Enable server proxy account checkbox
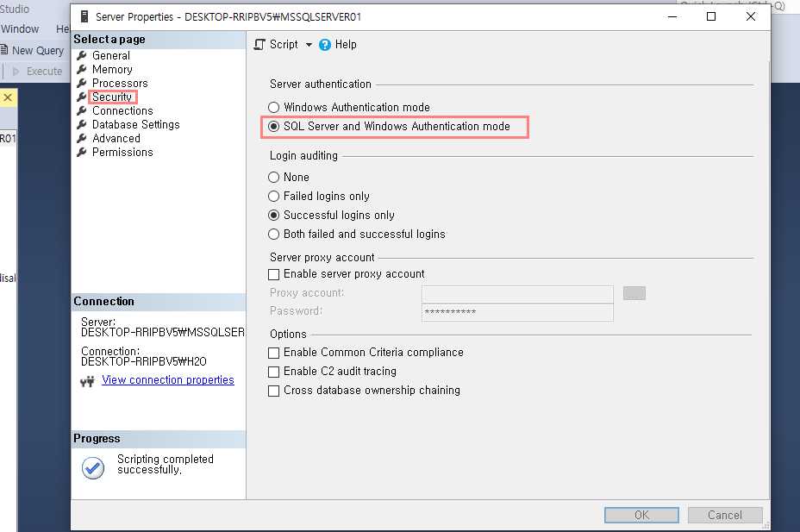 [x=274, y=274]
